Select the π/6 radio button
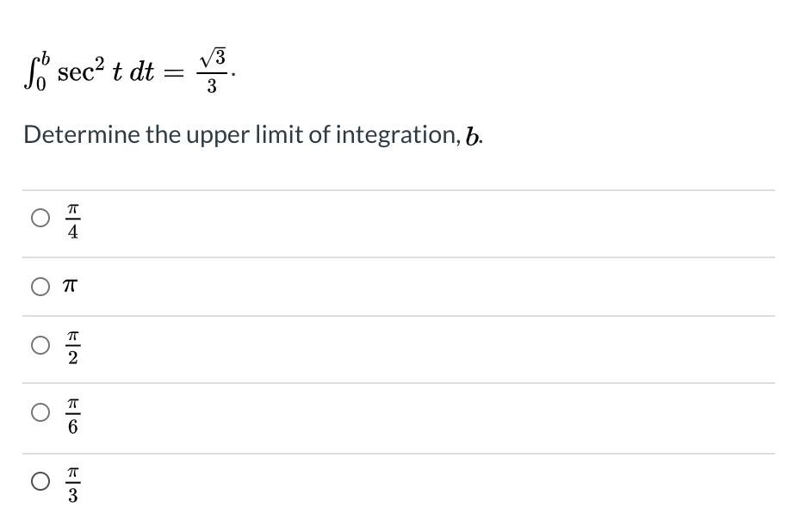Viewport: 794px width, 532px height. coord(40,412)
